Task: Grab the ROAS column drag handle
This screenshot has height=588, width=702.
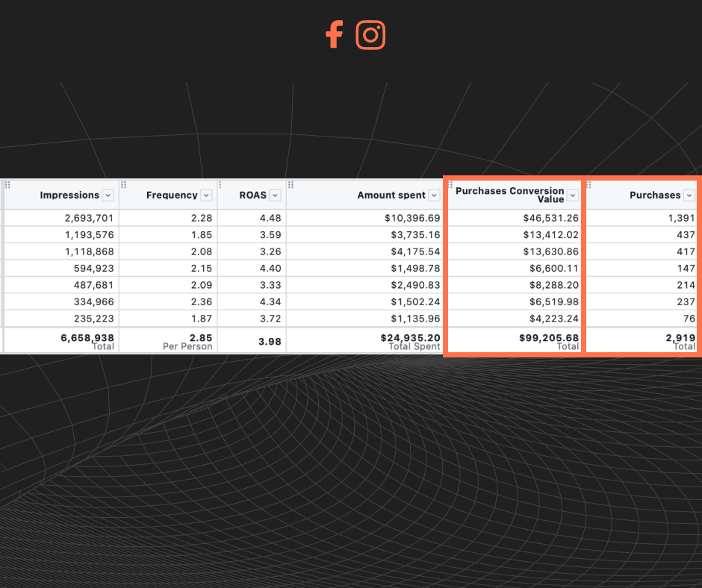Action: click(220, 185)
